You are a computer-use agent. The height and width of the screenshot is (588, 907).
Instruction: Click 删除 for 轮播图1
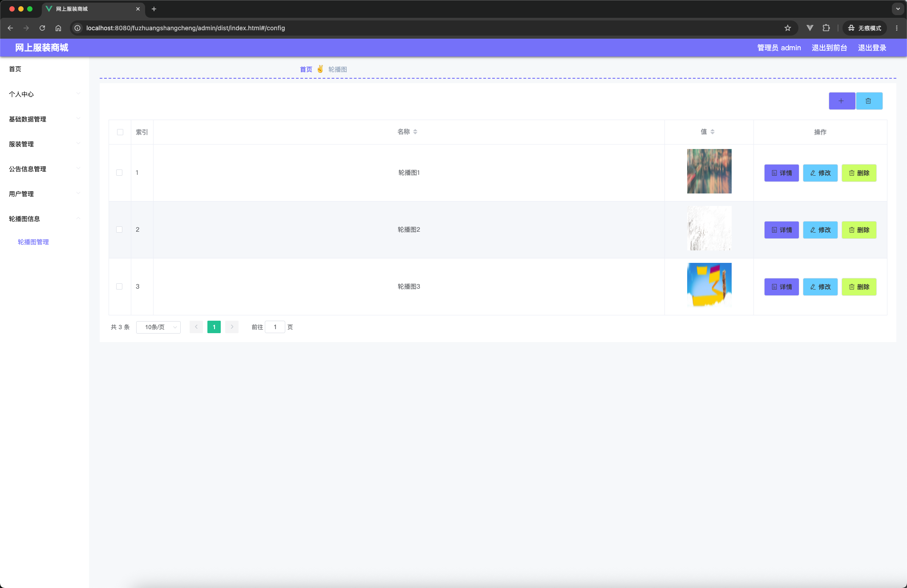(x=859, y=173)
